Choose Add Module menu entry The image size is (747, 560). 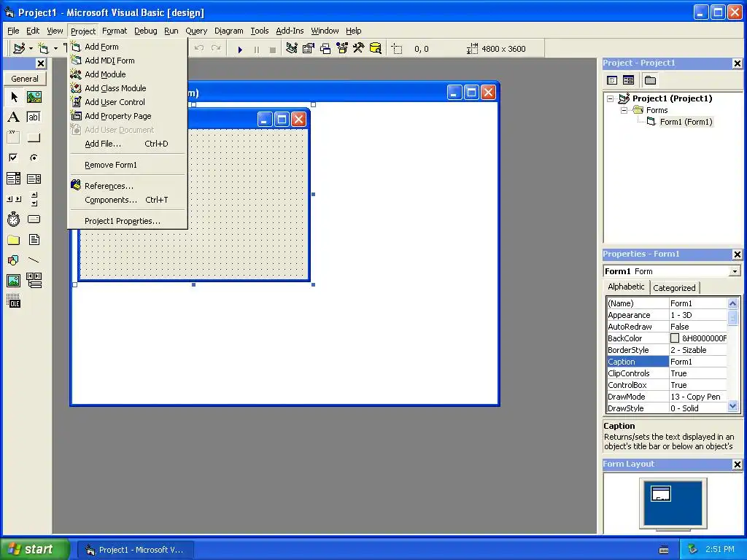[128, 74]
